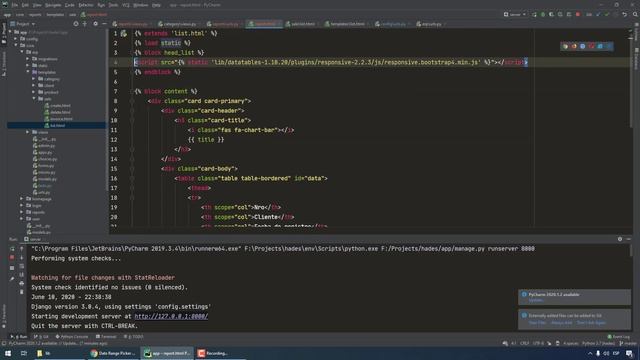Click the scroll up arrow in Run panel

[22, 249]
